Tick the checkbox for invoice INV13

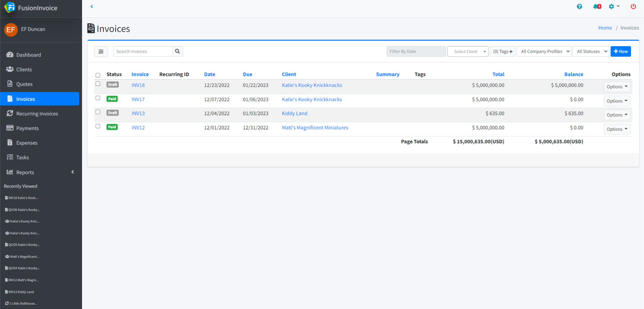coord(98,112)
